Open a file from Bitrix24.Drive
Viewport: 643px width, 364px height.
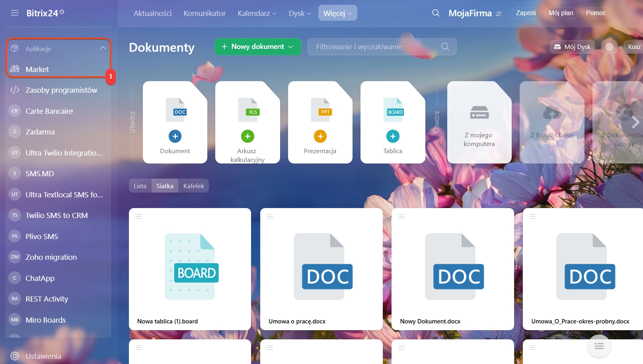pyautogui.click(x=552, y=122)
